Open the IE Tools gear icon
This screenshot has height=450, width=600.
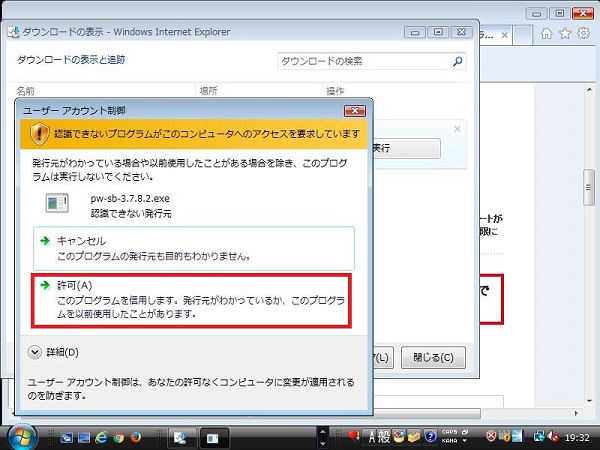[583, 34]
